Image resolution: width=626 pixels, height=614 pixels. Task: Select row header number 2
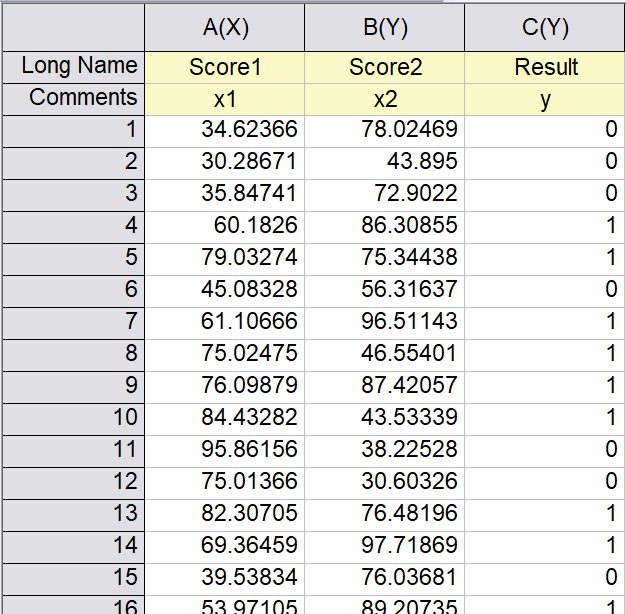73,163
